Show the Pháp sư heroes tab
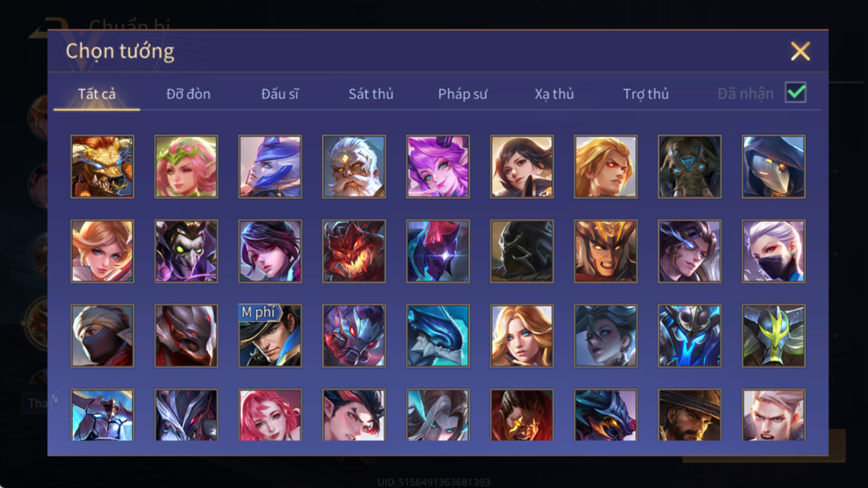The image size is (868, 488). coord(463,94)
